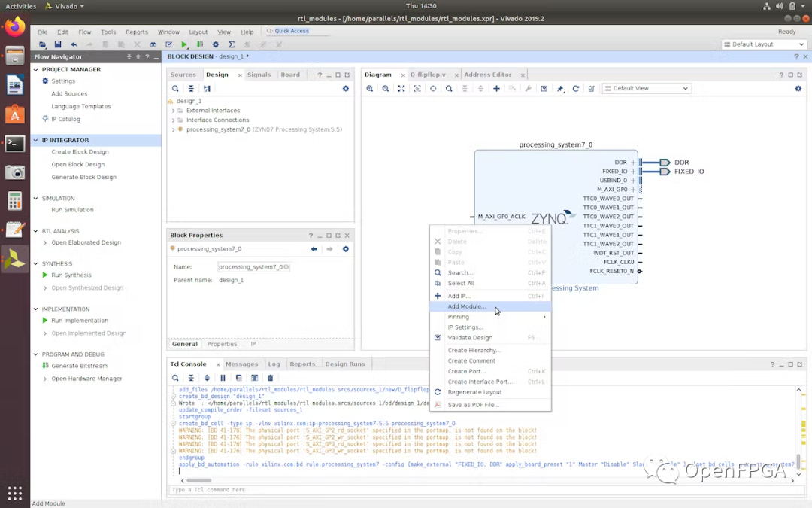This screenshot has width=812, height=508.
Task: Click the Zoom In icon in Diagram toolbar
Action: [x=370, y=89]
